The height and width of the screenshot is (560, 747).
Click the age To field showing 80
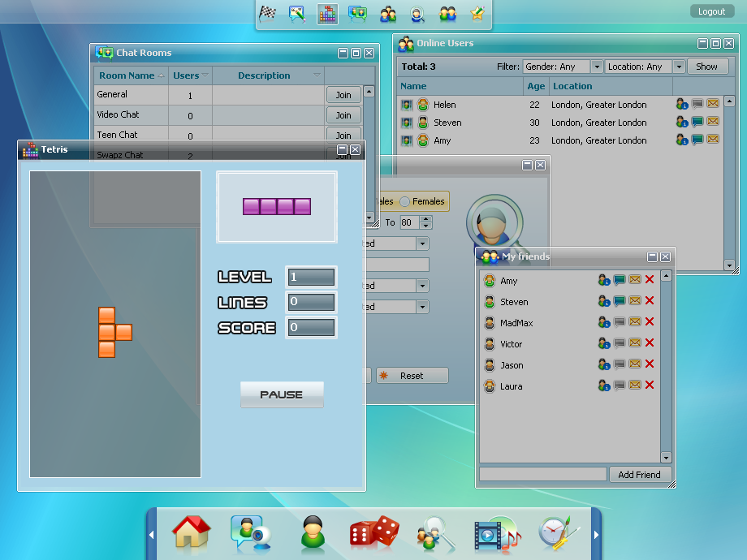[x=409, y=222]
